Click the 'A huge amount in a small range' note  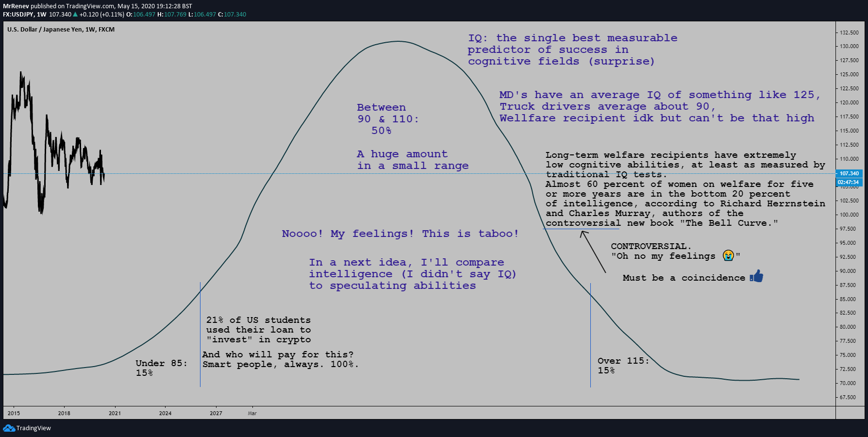point(413,160)
